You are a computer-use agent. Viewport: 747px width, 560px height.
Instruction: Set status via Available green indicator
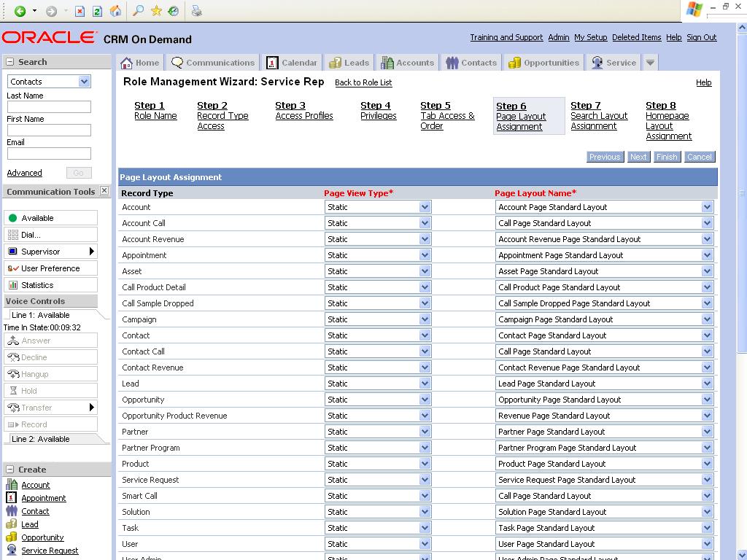(13, 218)
